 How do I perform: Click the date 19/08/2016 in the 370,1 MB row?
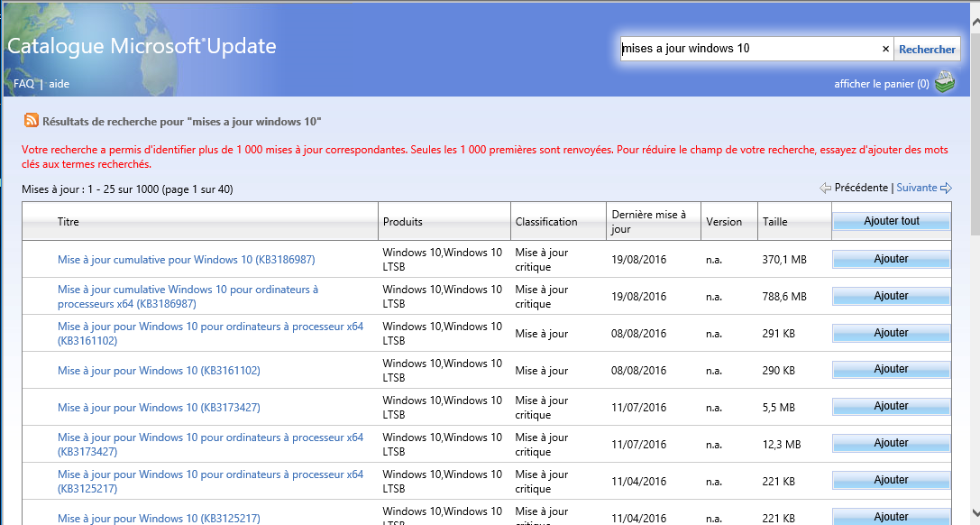coord(638,260)
